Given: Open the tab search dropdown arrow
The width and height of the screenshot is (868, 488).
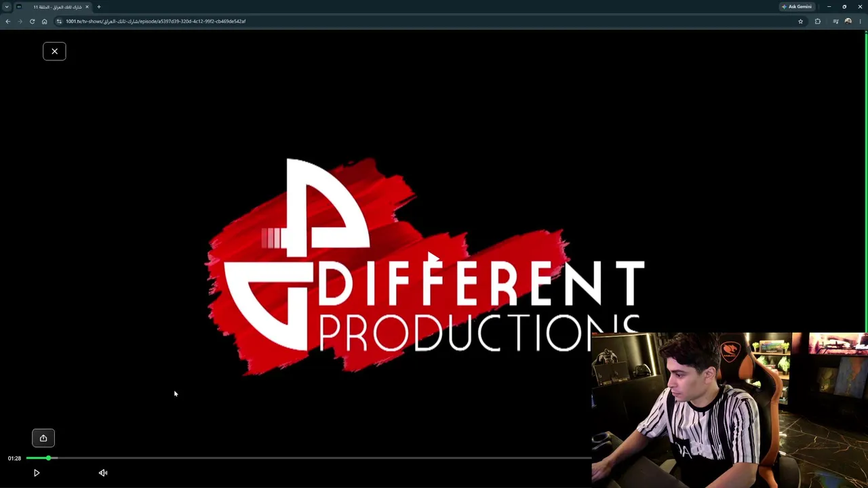Looking at the screenshot, I should point(7,7).
